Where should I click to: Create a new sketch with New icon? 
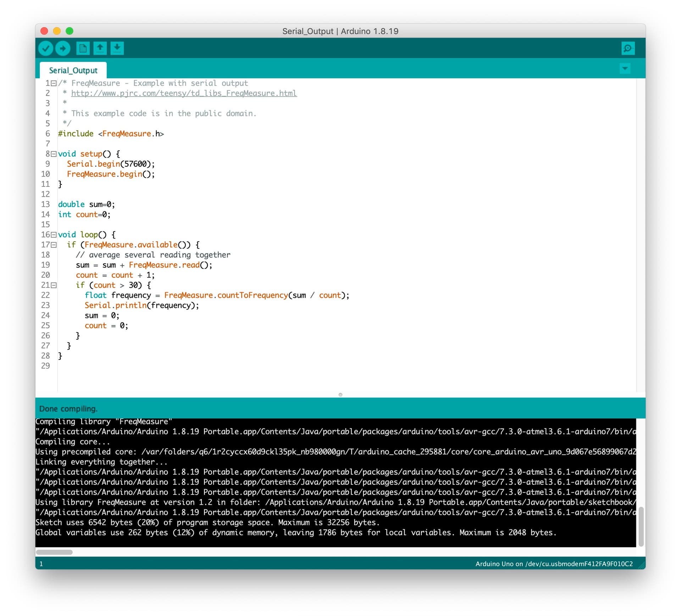click(x=83, y=49)
